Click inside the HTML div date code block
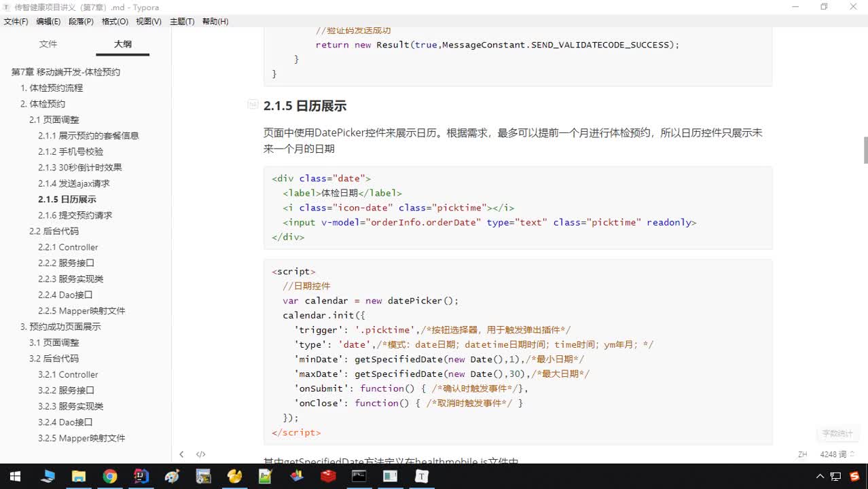Screen dimensions: 868x489 518,208
